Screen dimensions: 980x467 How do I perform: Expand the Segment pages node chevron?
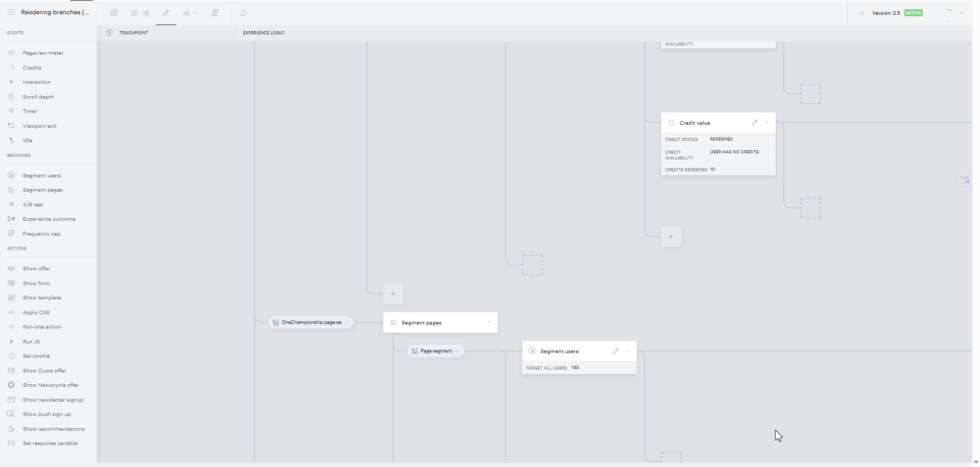[489, 322]
